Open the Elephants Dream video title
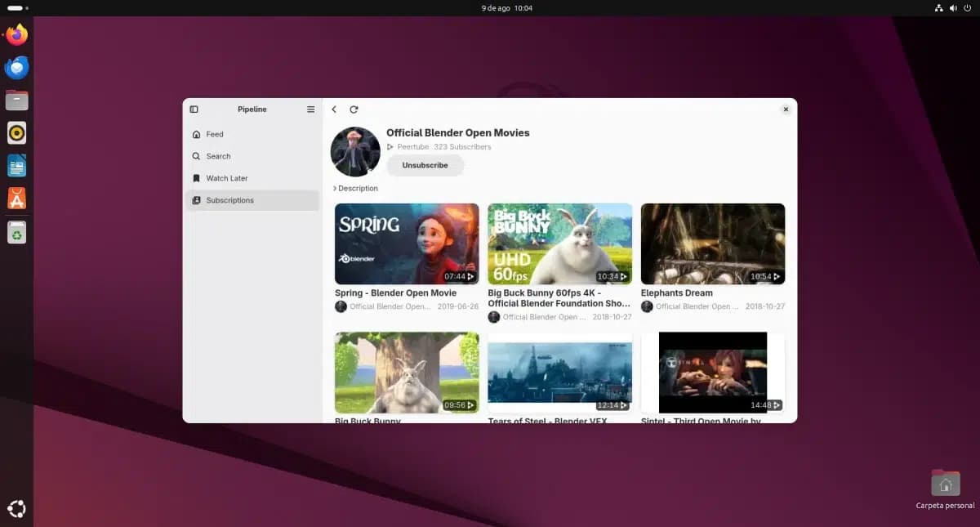The height and width of the screenshot is (527, 980). (676, 293)
